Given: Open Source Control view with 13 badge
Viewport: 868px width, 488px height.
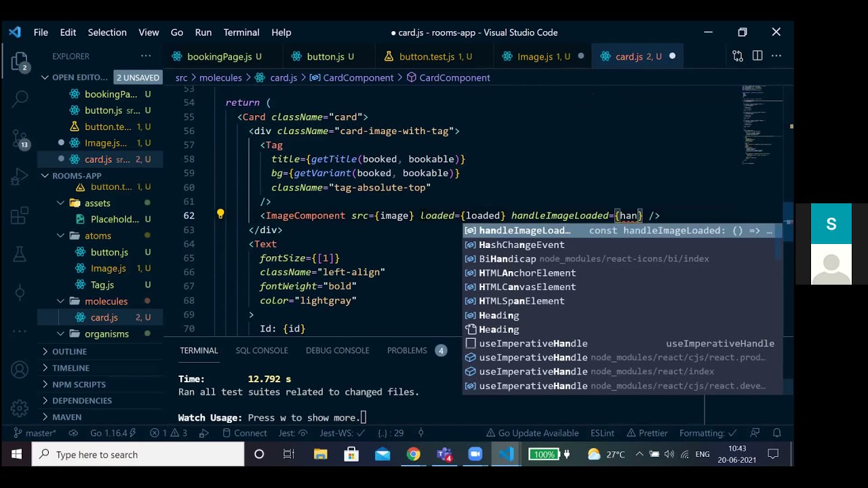Looking at the screenshot, I should pos(20,138).
